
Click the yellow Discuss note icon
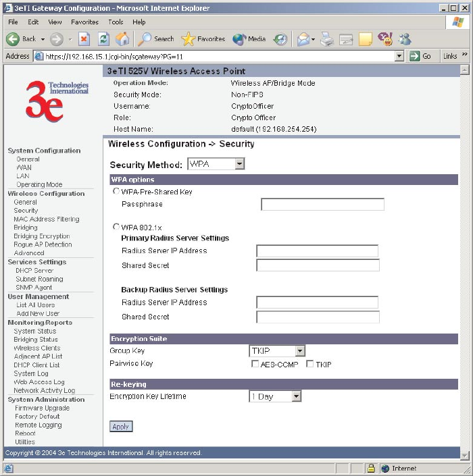coord(365,39)
